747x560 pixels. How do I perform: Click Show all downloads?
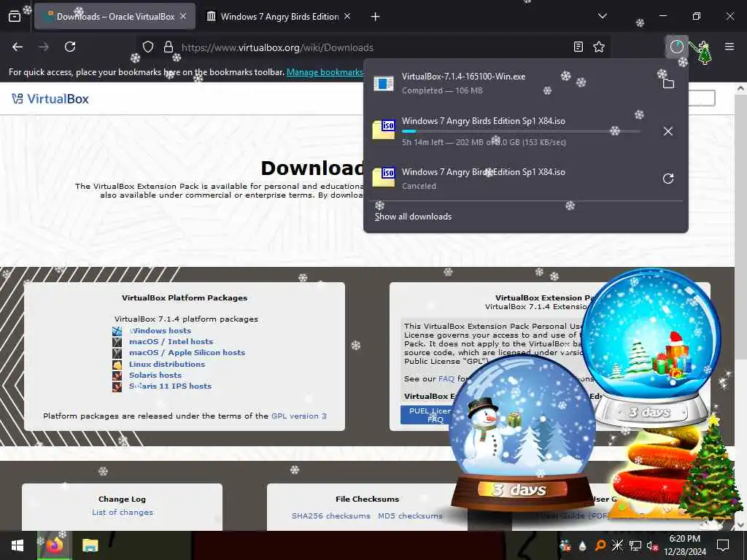point(413,217)
